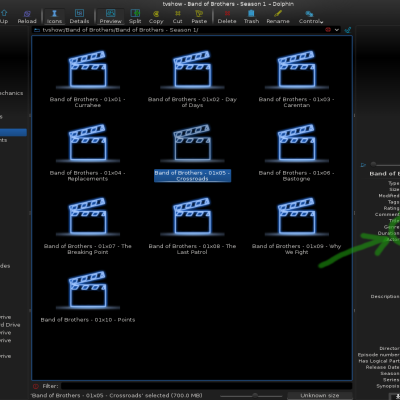This screenshot has height=400, width=400.
Task: Switch to Details view mode
Action: [x=79, y=17]
